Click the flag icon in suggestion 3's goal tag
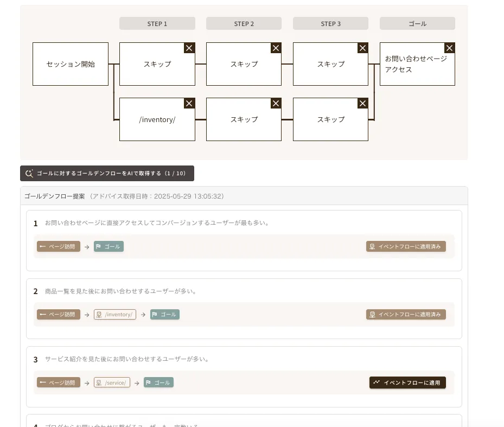The image size is (504, 427). pos(148,383)
